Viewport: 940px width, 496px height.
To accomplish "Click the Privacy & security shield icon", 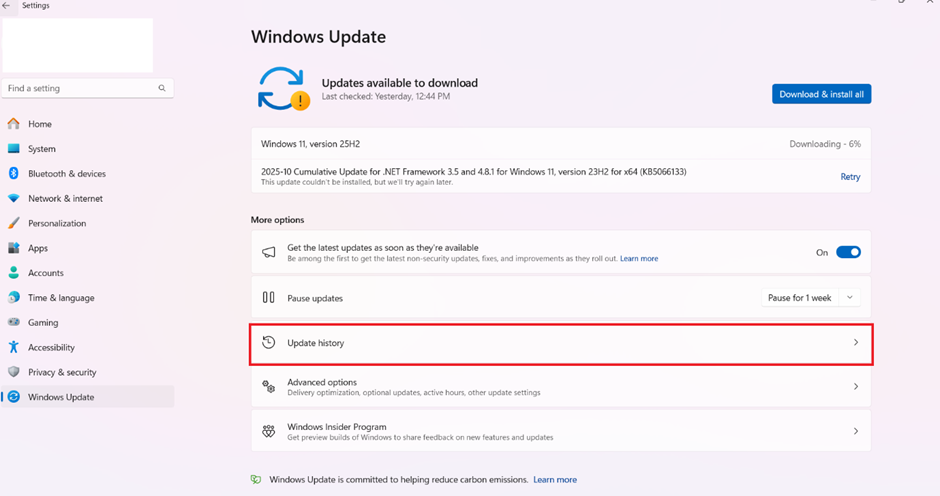I will pos(14,372).
